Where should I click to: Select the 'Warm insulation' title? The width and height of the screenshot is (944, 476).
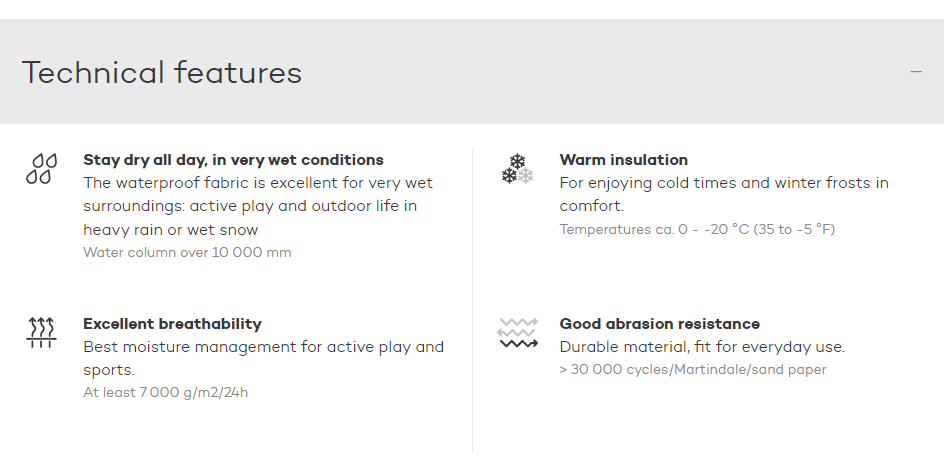(623, 160)
